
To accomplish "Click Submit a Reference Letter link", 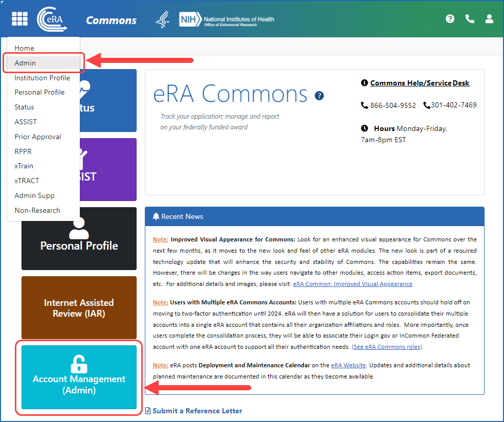I will (198, 411).
